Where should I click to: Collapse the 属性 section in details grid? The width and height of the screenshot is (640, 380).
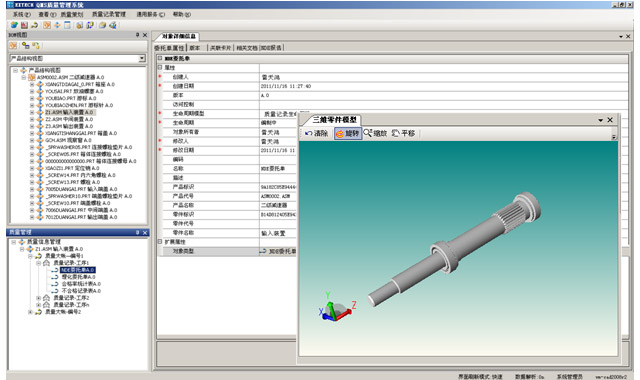pyautogui.click(x=160, y=68)
